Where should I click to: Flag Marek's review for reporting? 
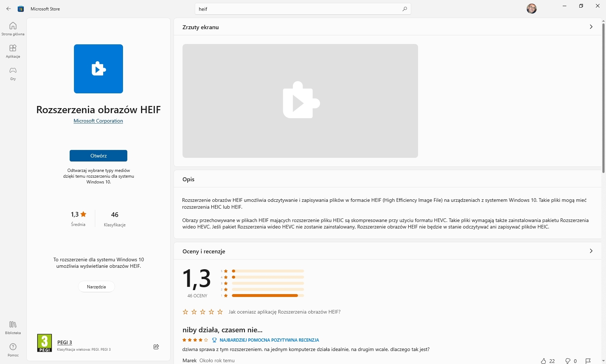588,361
